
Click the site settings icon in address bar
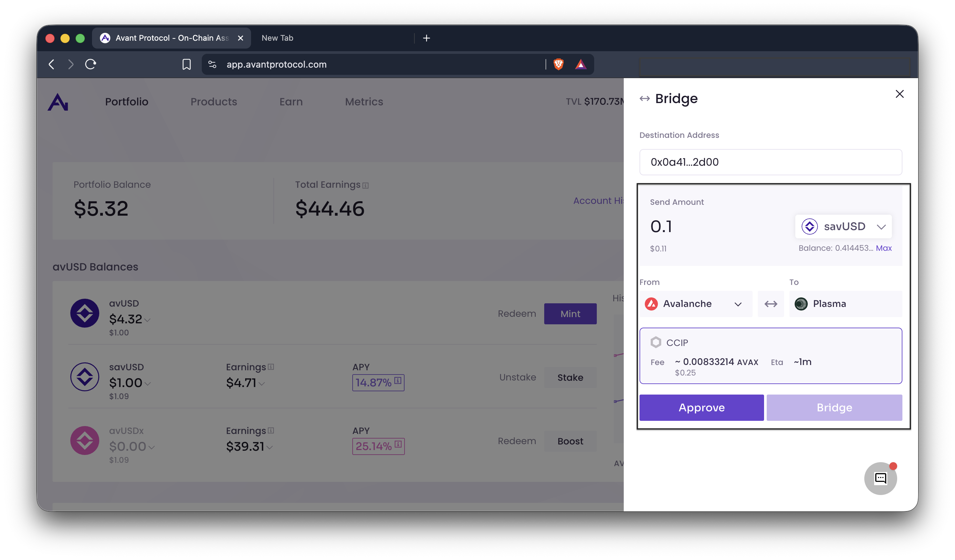[212, 64]
